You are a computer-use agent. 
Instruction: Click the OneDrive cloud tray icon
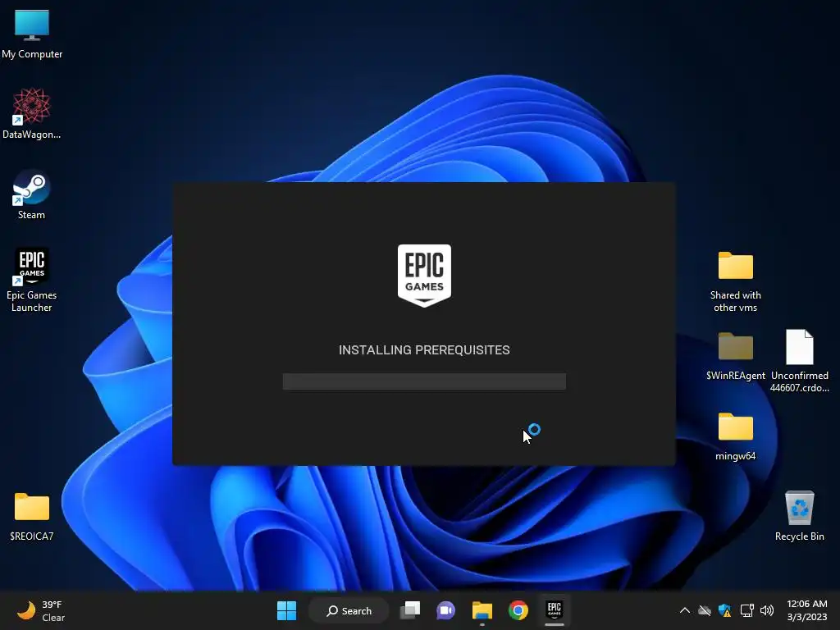(705, 610)
